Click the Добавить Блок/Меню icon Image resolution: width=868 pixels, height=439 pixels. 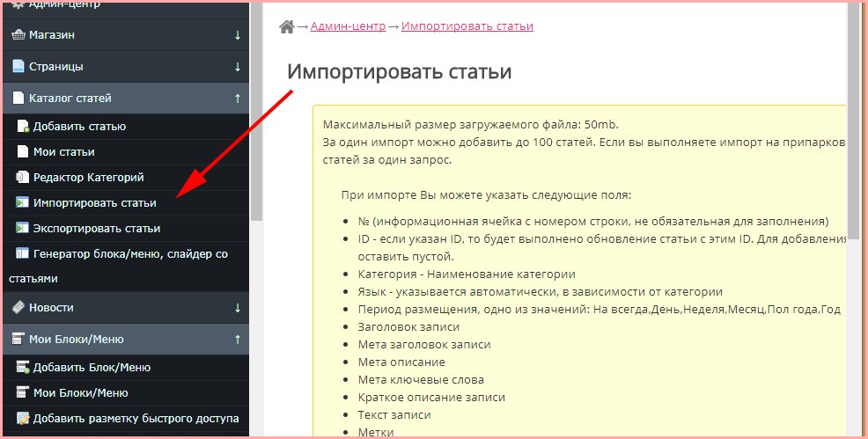23,368
